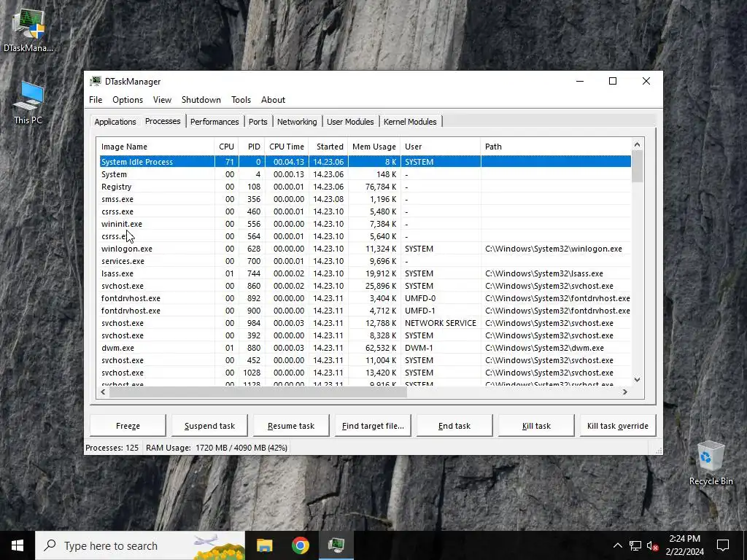
Task: Select the Recycle Bin desktop icon
Action: (x=711, y=463)
